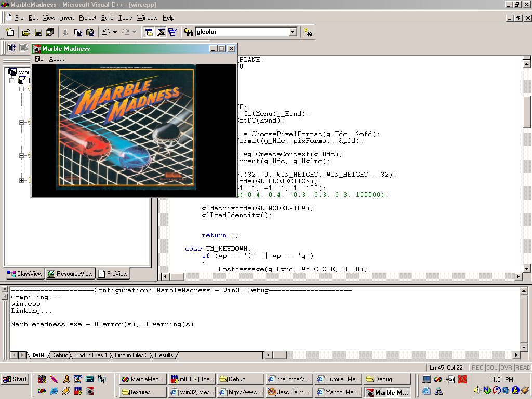Click the output pane scroll-down arrow
Viewport: 532px width, 399px height.
(x=524, y=348)
